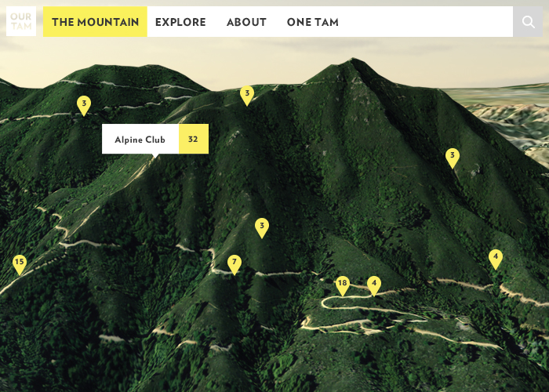Select the map pin numbered 15

click(20, 263)
